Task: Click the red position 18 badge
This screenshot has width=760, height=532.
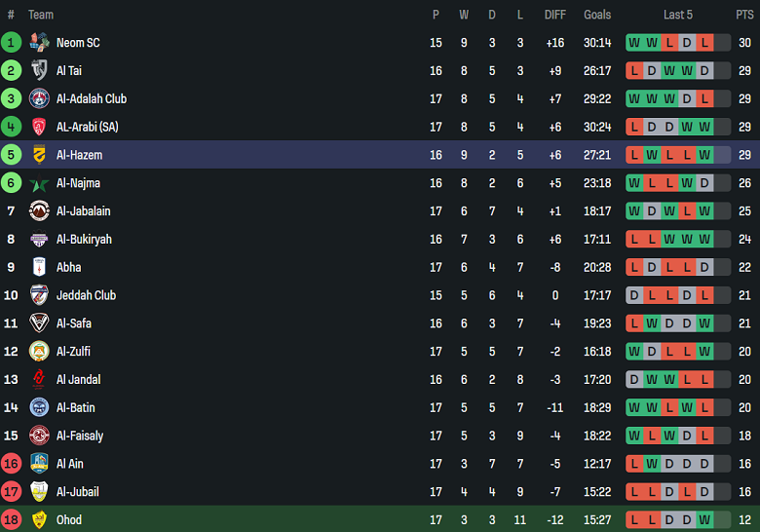Action: [x=11, y=519]
